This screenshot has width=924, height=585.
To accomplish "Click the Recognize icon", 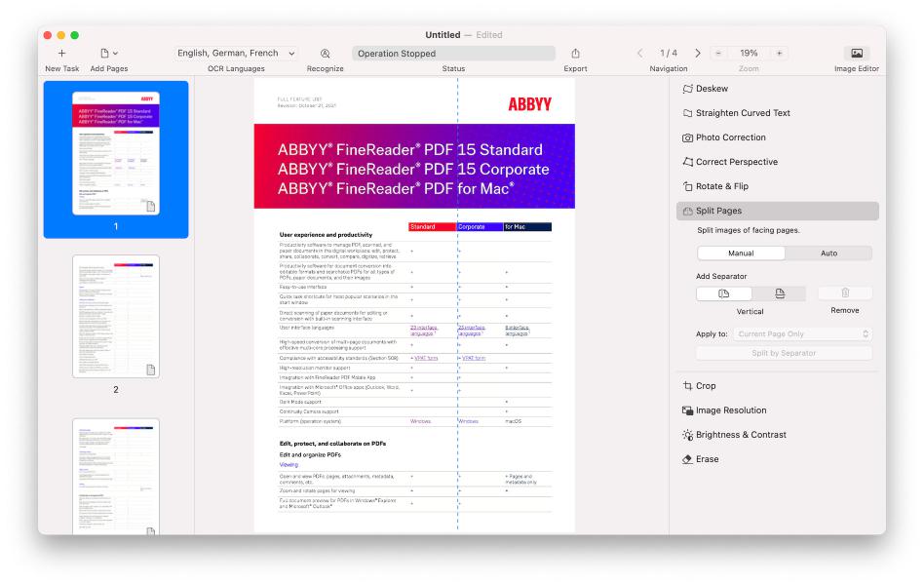I will pyautogui.click(x=325, y=53).
